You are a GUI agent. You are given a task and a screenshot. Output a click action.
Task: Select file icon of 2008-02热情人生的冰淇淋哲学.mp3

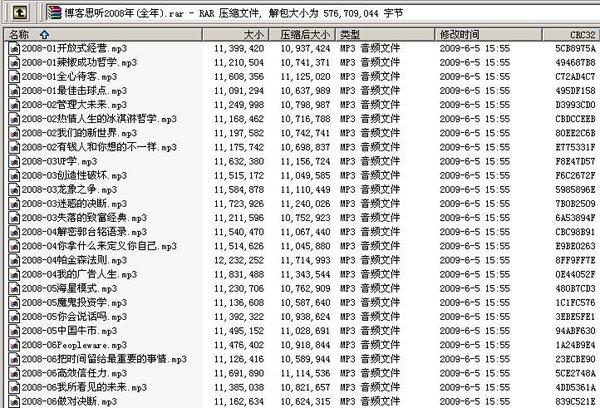pyautogui.click(x=14, y=119)
